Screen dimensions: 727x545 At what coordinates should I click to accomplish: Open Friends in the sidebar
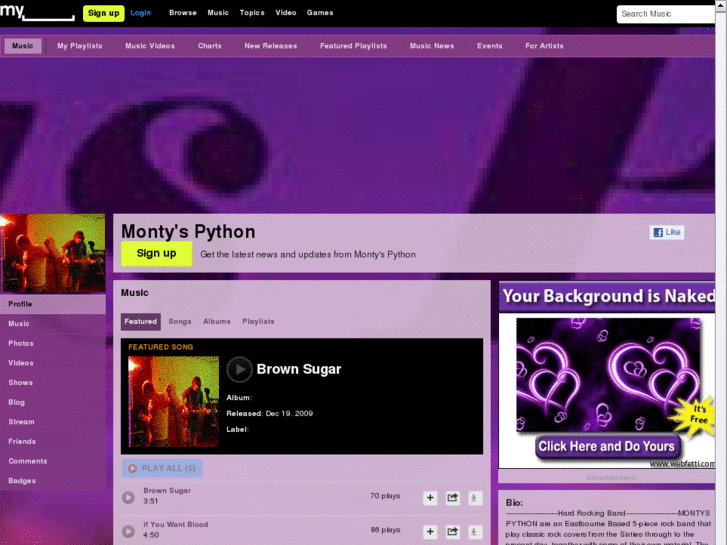coord(53,442)
